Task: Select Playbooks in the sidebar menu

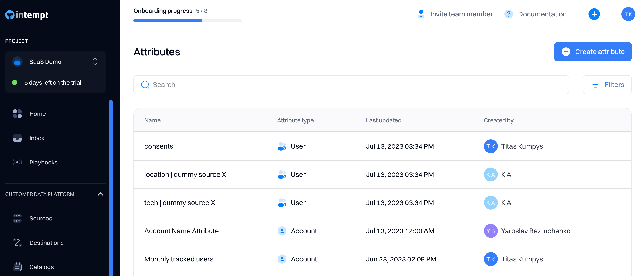Action: [43, 162]
